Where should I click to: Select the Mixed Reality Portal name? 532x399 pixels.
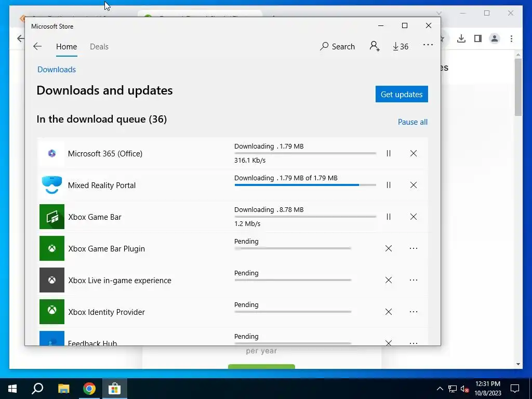click(x=102, y=185)
